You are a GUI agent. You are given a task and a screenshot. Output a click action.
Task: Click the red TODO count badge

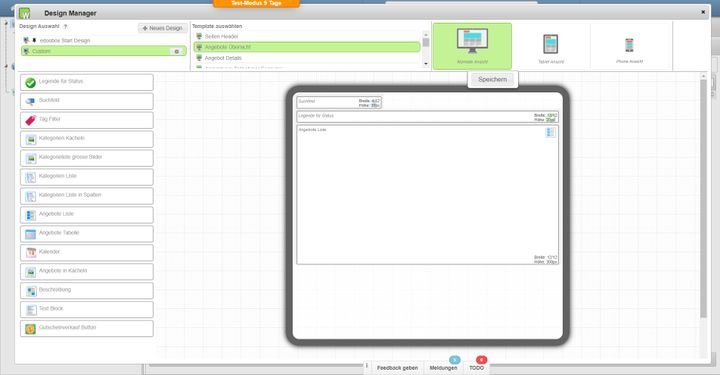coord(481,360)
